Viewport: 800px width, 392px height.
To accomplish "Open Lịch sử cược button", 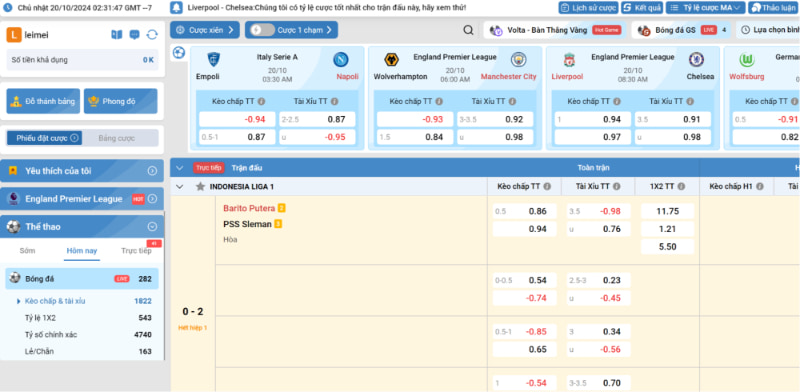I will tap(588, 8).
